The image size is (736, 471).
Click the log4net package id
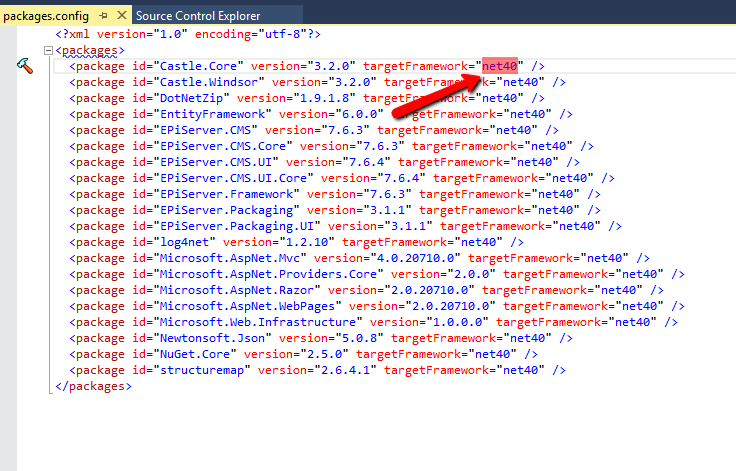184,242
